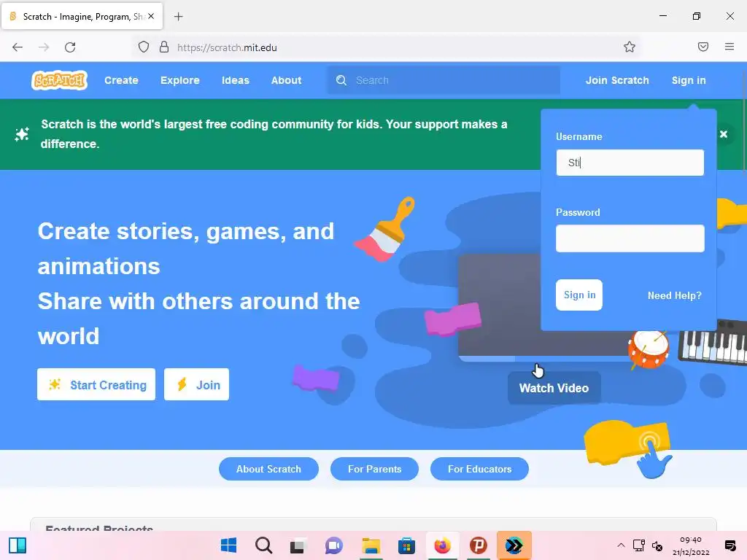Click the Scratch search field

[444, 80]
